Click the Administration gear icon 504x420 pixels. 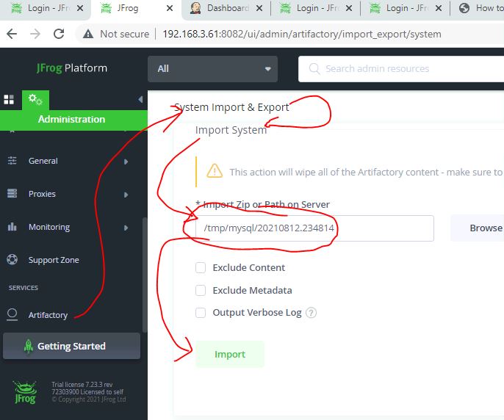pyautogui.click(x=35, y=100)
